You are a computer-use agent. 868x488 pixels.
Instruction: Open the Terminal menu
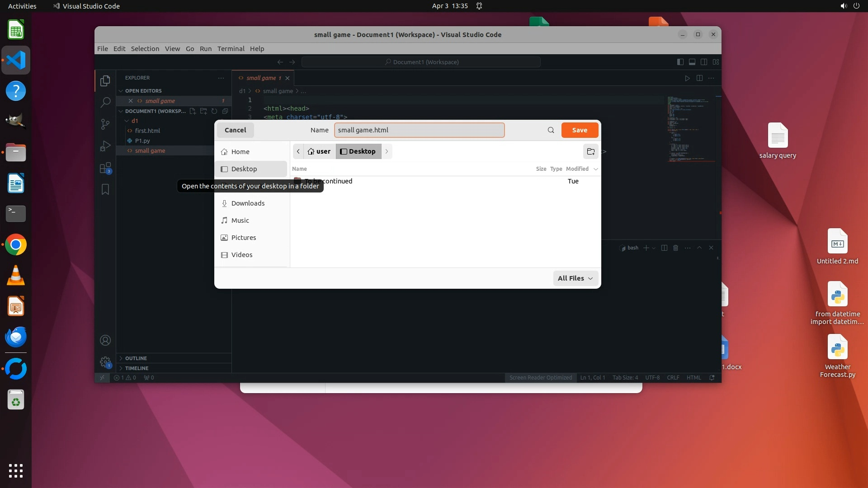tap(231, 49)
